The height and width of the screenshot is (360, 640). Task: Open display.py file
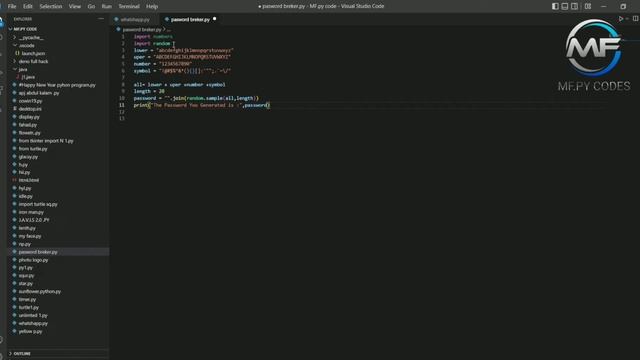29,117
